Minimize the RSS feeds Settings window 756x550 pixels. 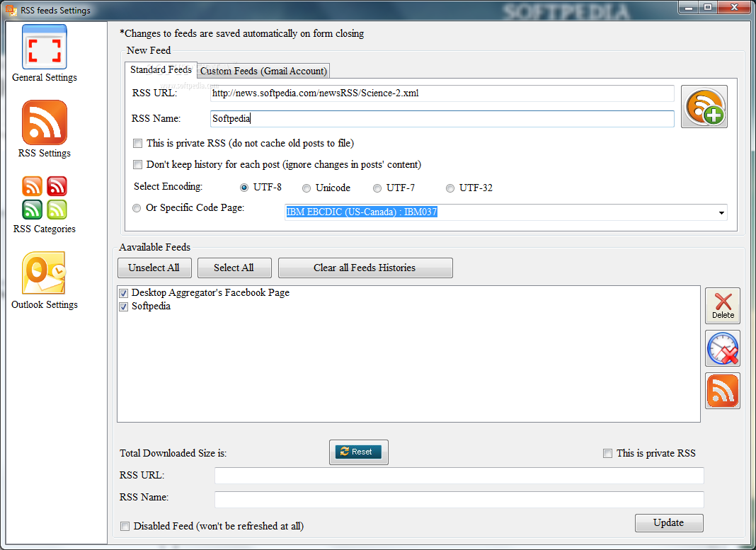[689, 7]
